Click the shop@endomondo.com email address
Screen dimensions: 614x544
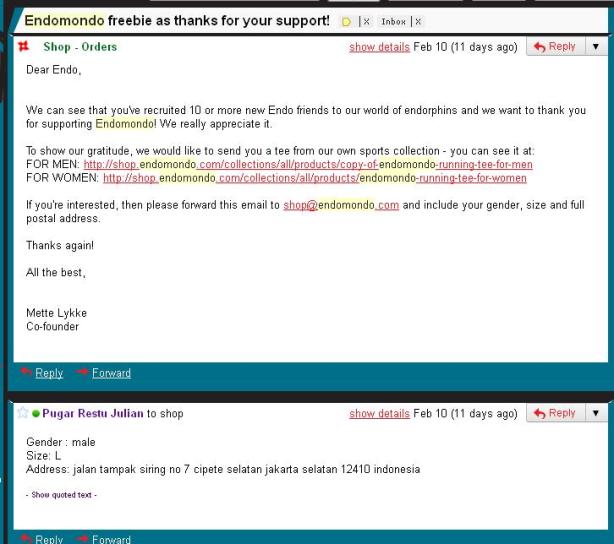341,205
